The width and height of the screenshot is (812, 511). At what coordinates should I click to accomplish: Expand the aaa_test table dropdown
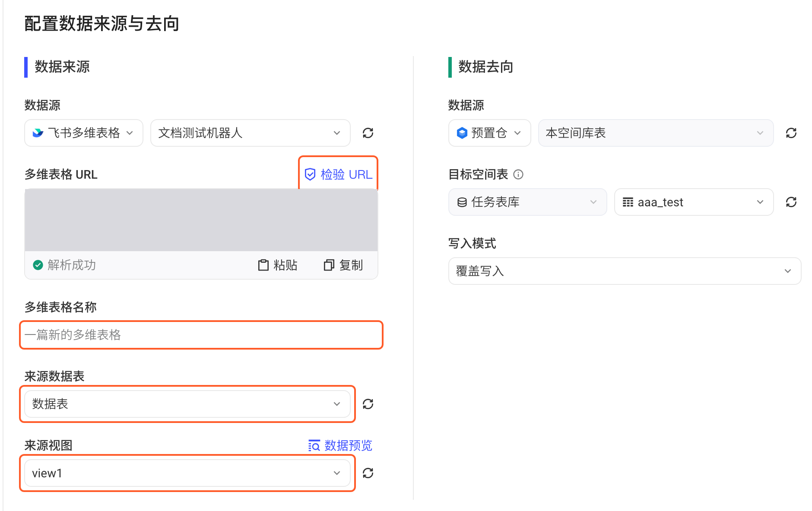tap(694, 202)
